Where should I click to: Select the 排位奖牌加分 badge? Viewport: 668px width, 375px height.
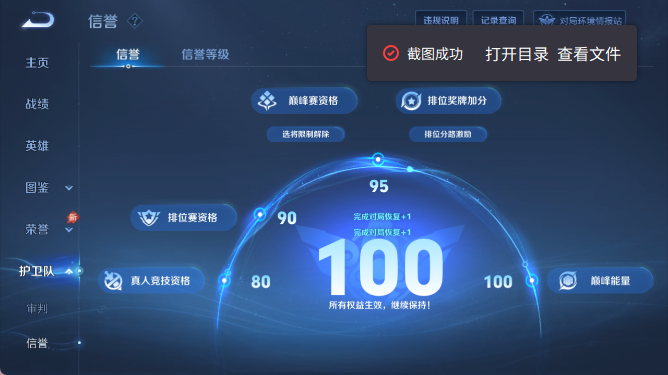coord(448,101)
